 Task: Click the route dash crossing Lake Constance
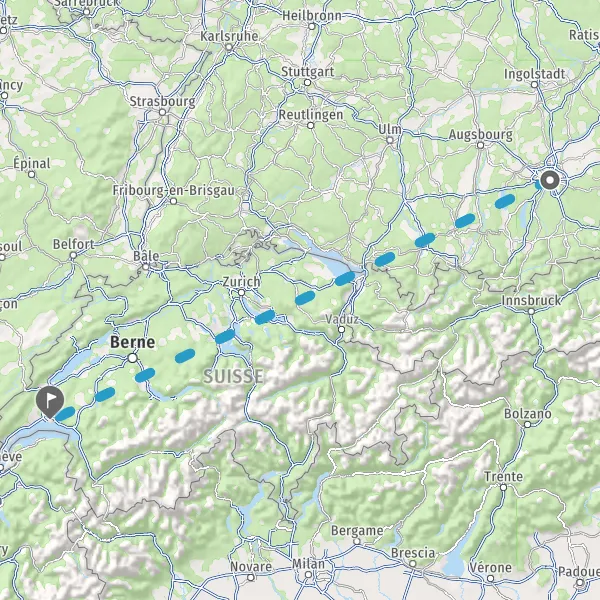coord(345,279)
